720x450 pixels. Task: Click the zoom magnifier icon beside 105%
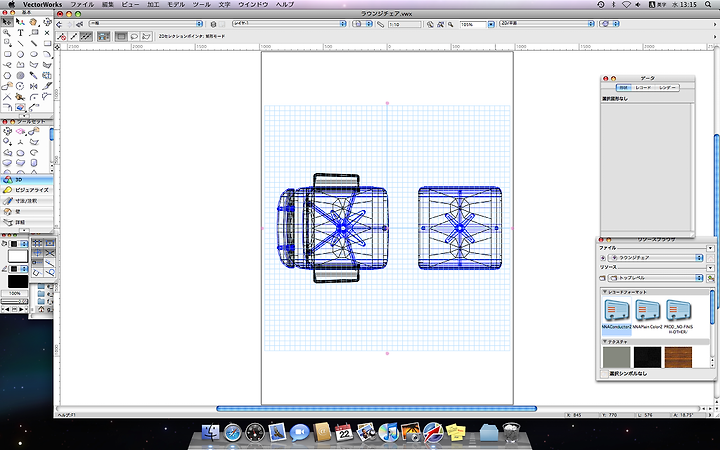tap(451, 24)
